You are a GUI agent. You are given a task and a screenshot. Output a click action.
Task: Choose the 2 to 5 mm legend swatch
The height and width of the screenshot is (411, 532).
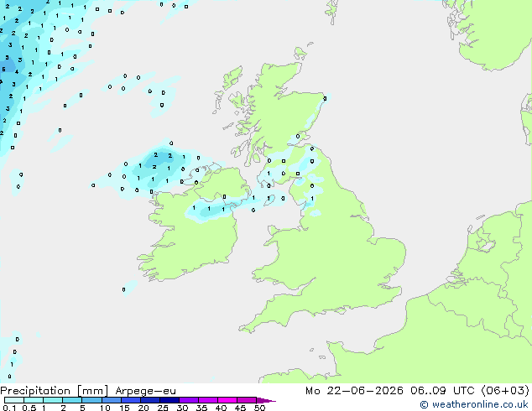72,400
